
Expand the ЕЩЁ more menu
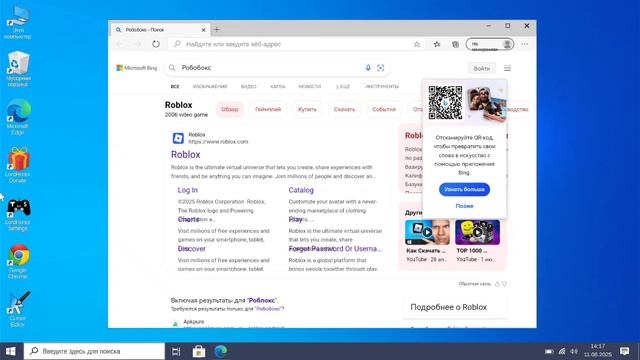(343, 87)
